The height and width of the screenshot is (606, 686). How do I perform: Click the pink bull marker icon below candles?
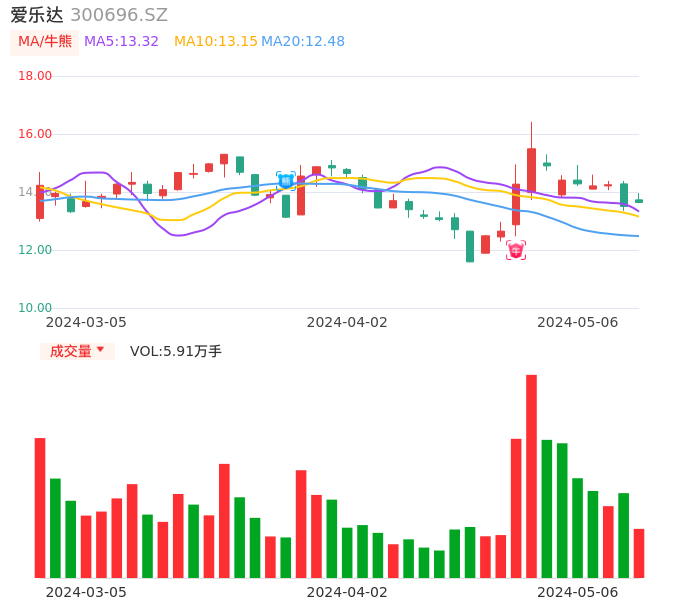click(x=516, y=250)
